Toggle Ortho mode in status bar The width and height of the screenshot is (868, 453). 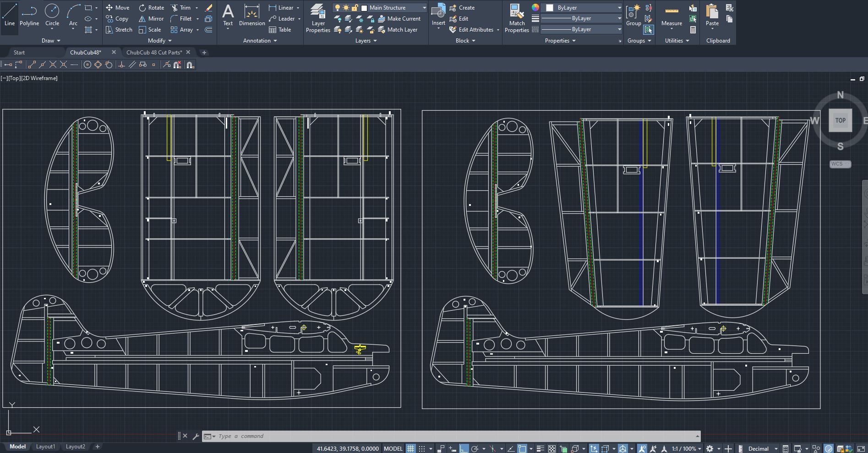(464, 448)
